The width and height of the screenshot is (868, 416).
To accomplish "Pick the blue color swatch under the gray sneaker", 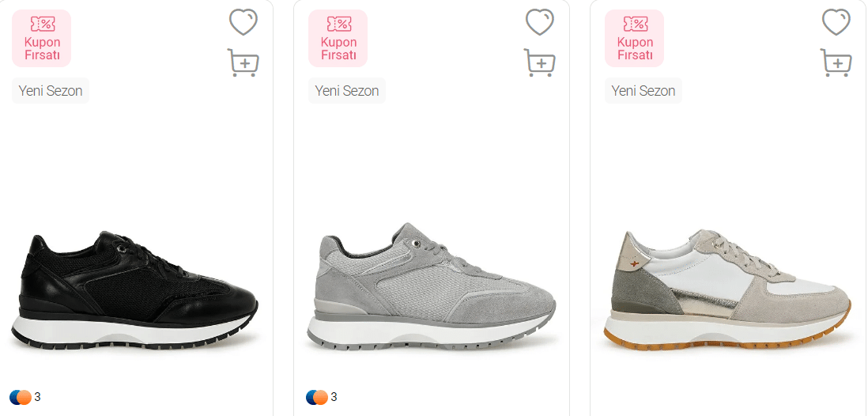I will [311, 397].
